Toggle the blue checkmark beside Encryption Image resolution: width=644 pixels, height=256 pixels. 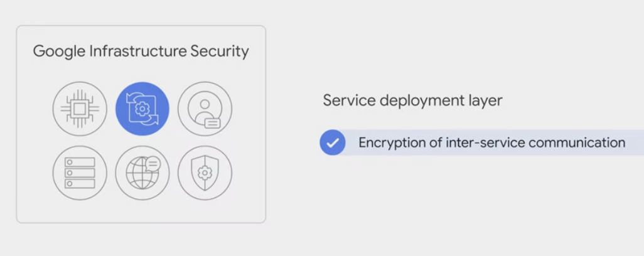pyautogui.click(x=333, y=142)
